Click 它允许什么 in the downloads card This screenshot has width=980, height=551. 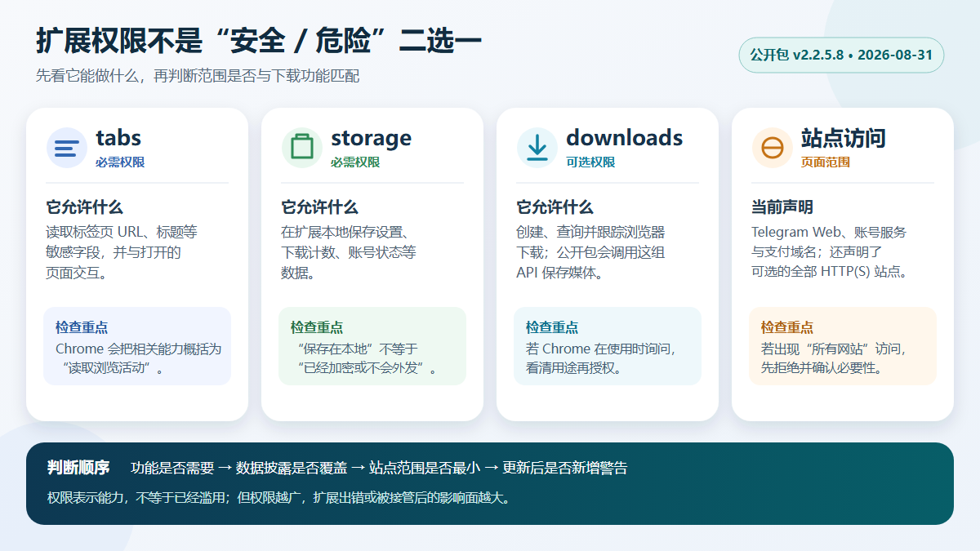coord(555,207)
